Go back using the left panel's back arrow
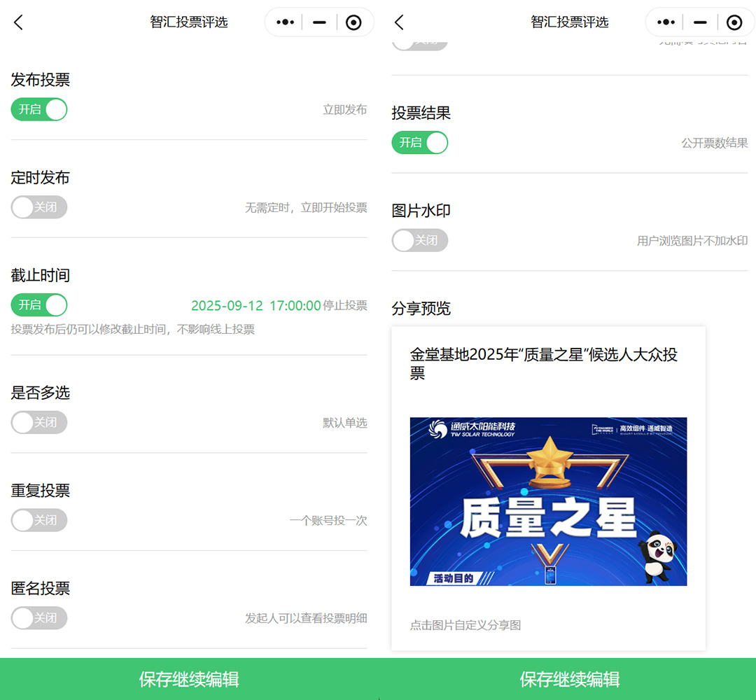This screenshot has width=756, height=700. click(19, 22)
